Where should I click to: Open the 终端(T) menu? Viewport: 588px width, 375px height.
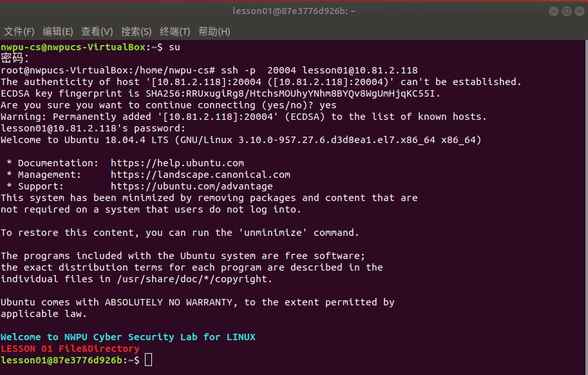pyautogui.click(x=175, y=32)
